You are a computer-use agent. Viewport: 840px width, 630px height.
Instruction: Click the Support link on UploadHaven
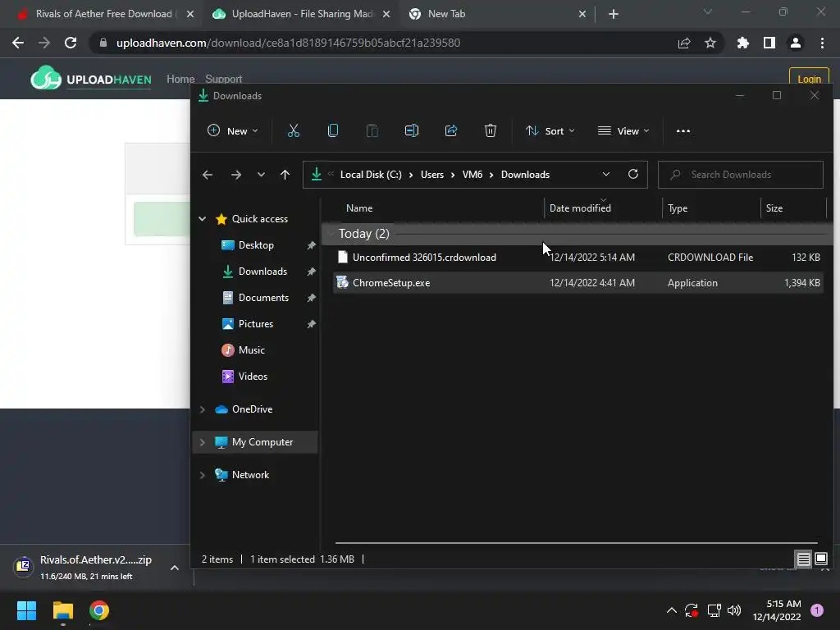click(x=223, y=79)
